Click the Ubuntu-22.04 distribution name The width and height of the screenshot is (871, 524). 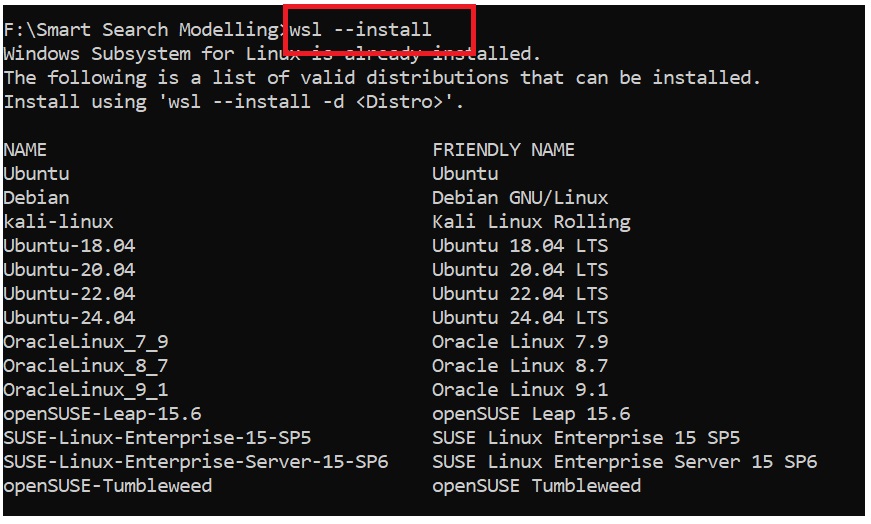(x=69, y=293)
